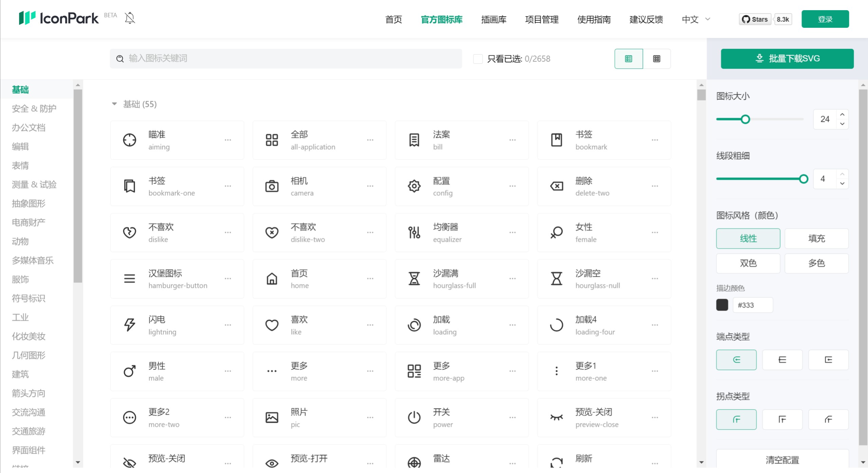Switch to the compact grid view toggle
Screen dimensions: 868x473
pos(657,58)
